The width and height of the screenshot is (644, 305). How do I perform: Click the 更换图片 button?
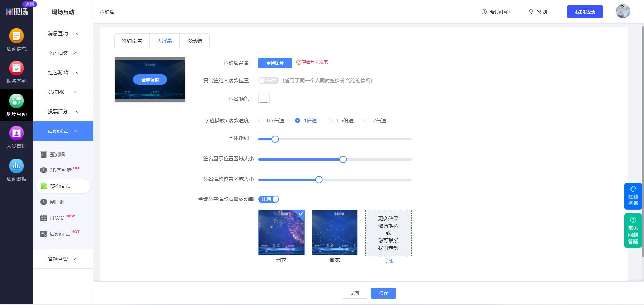tap(275, 63)
